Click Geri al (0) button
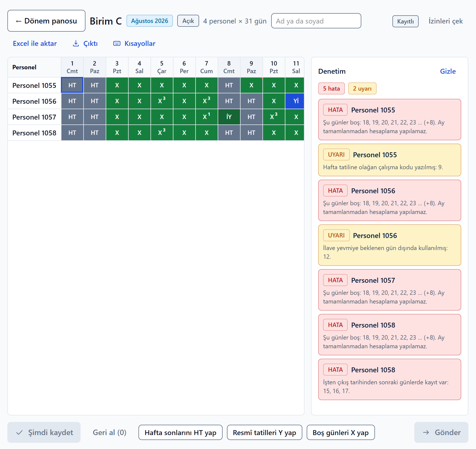Viewport: 476px width, 449px height. pos(110,432)
